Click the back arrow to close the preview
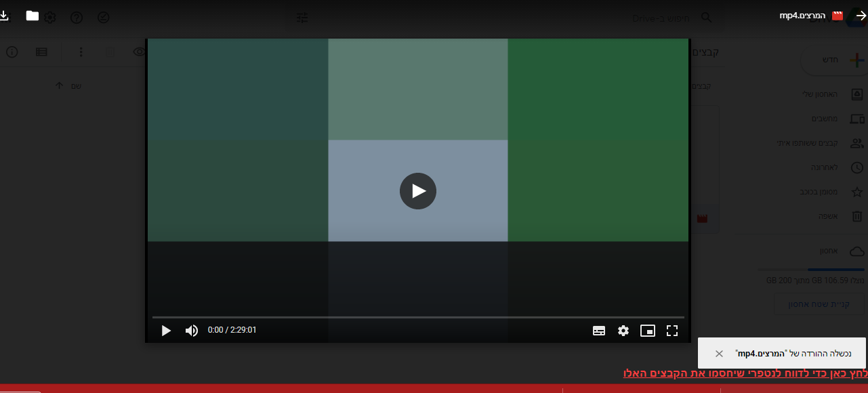868x393 pixels. click(861, 16)
